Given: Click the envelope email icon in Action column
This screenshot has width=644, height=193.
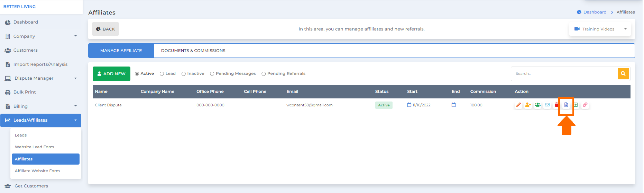Looking at the screenshot, I should tap(547, 105).
